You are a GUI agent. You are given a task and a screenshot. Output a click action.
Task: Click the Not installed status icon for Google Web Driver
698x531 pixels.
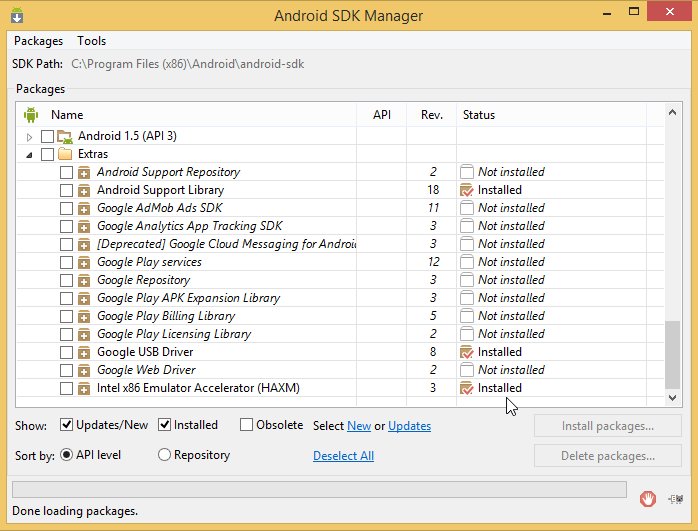(467, 370)
